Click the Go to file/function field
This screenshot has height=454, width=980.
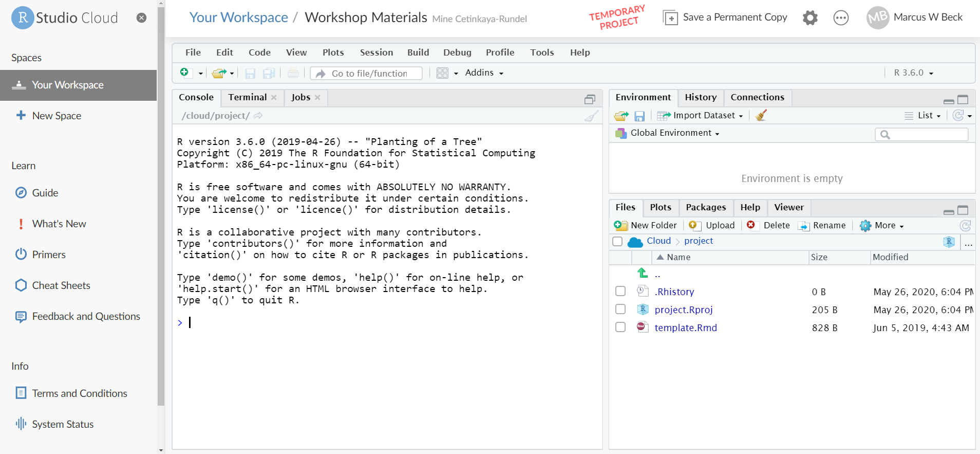(366, 73)
